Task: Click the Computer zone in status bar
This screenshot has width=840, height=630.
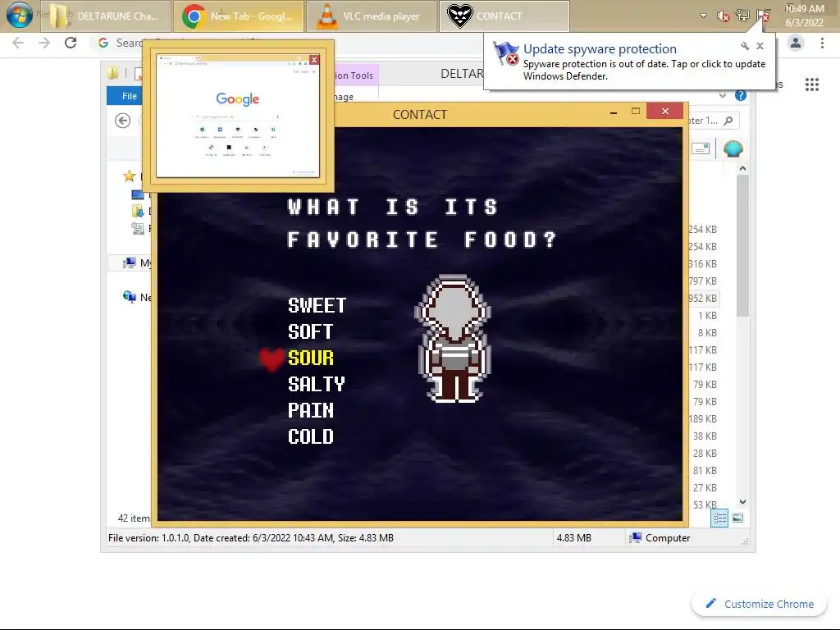Action: 660,538
